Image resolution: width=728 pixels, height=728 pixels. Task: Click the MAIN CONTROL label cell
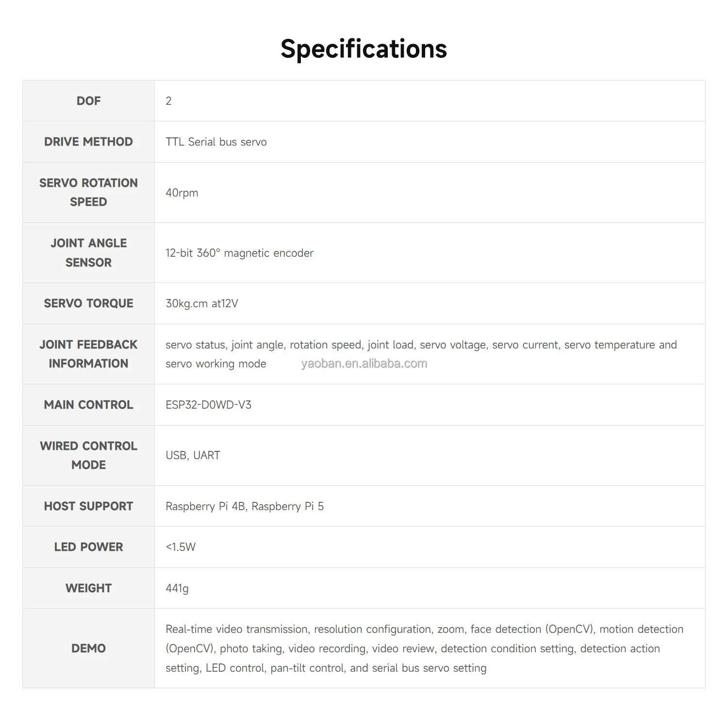(88, 405)
